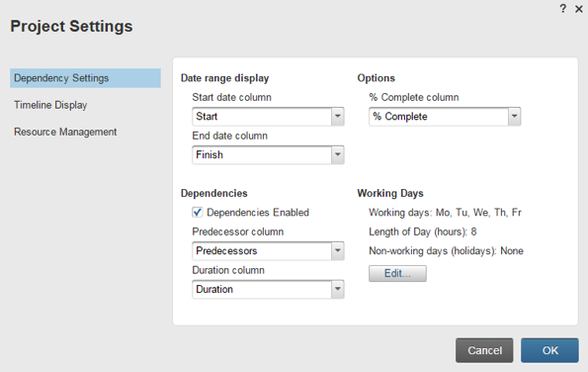Expand the Predecessor column dropdown arrow
The width and height of the screenshot is (588, 372).
pos(338,250)
